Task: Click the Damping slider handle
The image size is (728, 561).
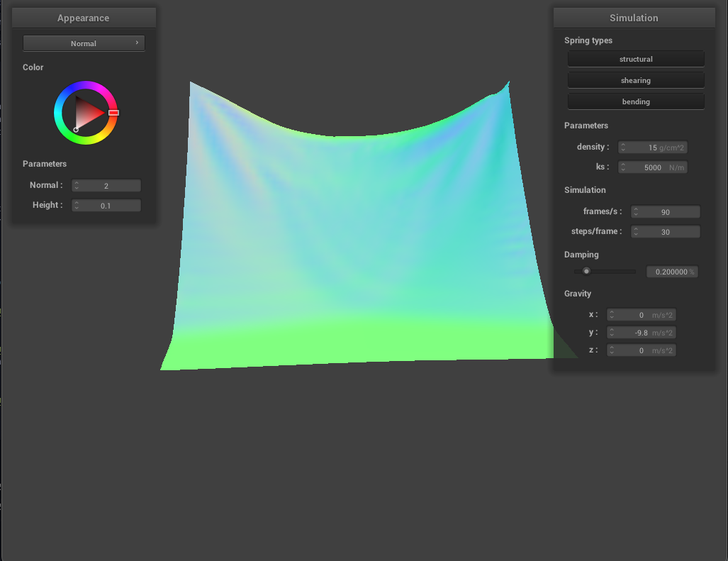Action: pyautogui.click(x=586, y=271)
